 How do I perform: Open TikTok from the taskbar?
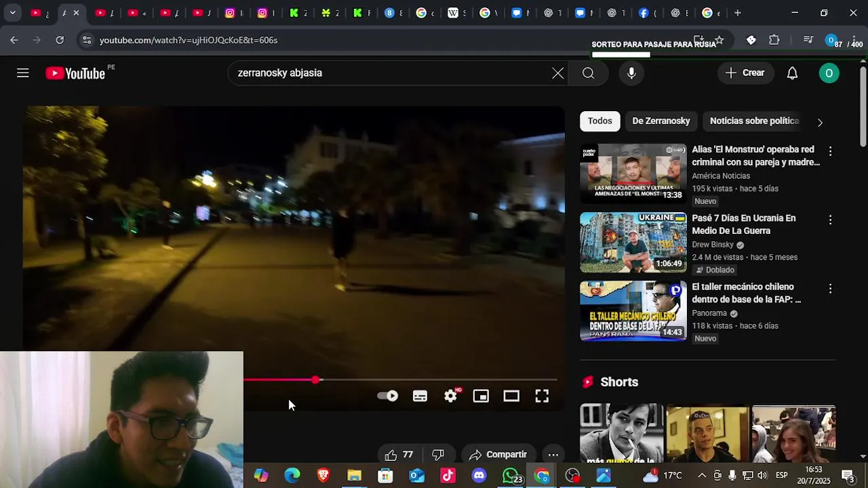click(448, 476)
